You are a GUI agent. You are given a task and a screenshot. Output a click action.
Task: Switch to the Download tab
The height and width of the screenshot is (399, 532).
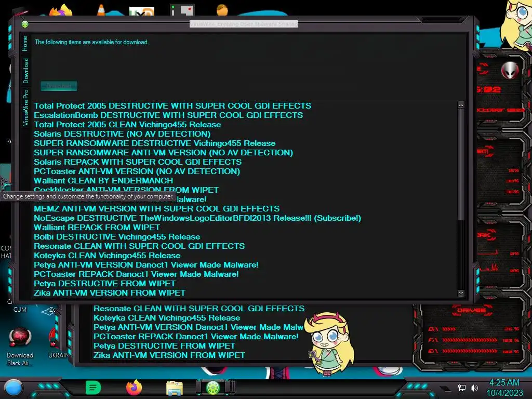[25, 71]
